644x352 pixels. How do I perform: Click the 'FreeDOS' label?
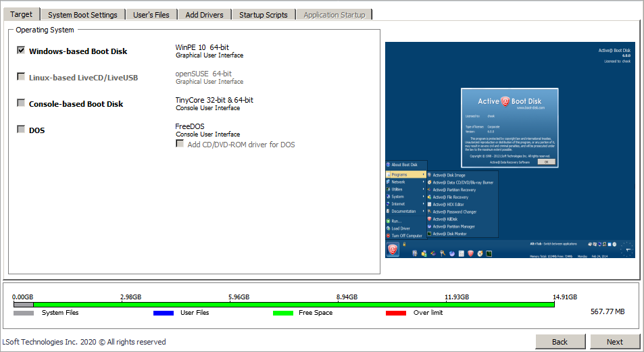[x=190, y=126]
